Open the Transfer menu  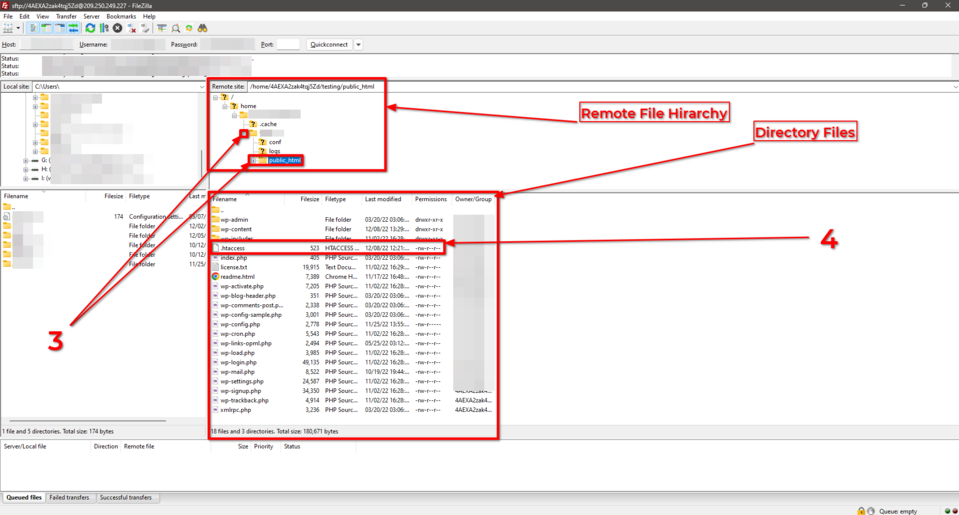66,17
